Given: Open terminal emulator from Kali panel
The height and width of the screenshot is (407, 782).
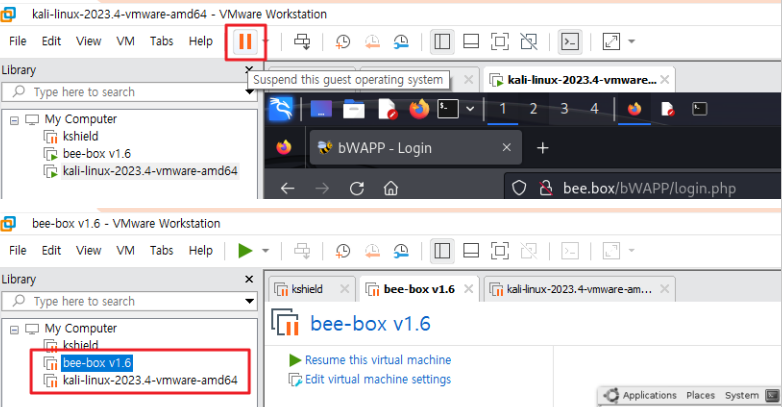Looking at the screenshot, I should tap(448, 109).
